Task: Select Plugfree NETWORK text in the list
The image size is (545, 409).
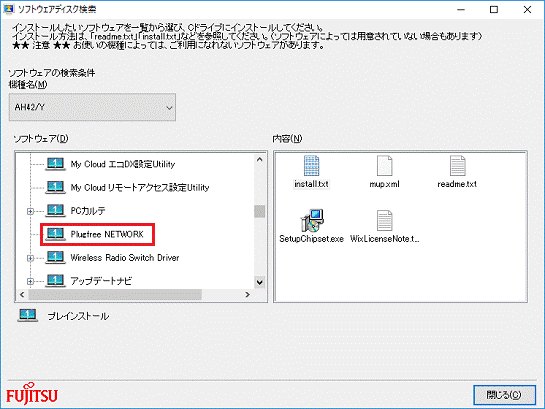Action: coord(107,234)
